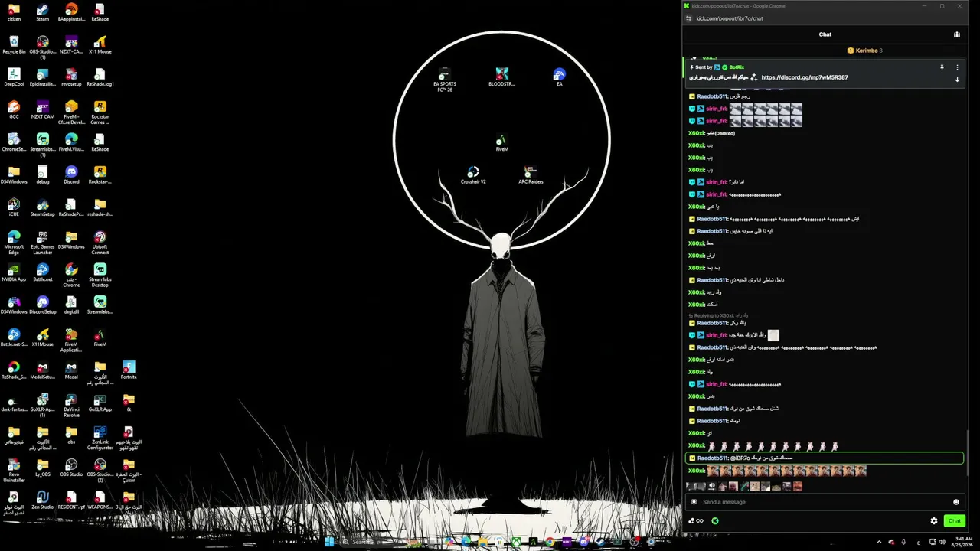Viewport: 980px width, 551px height.
Task: Open pinned message more options menu
Action: pyautogui.click(x=957, y=67)
